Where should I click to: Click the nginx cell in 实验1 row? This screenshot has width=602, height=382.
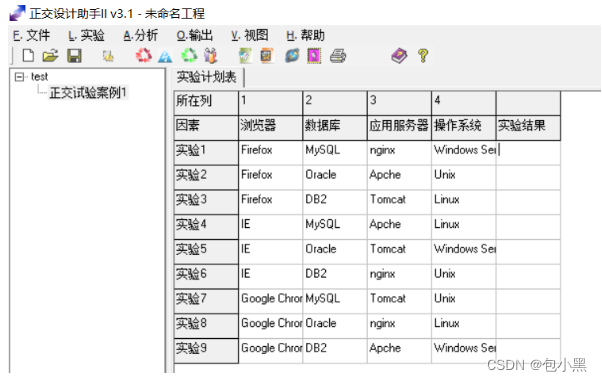[399, 152]
